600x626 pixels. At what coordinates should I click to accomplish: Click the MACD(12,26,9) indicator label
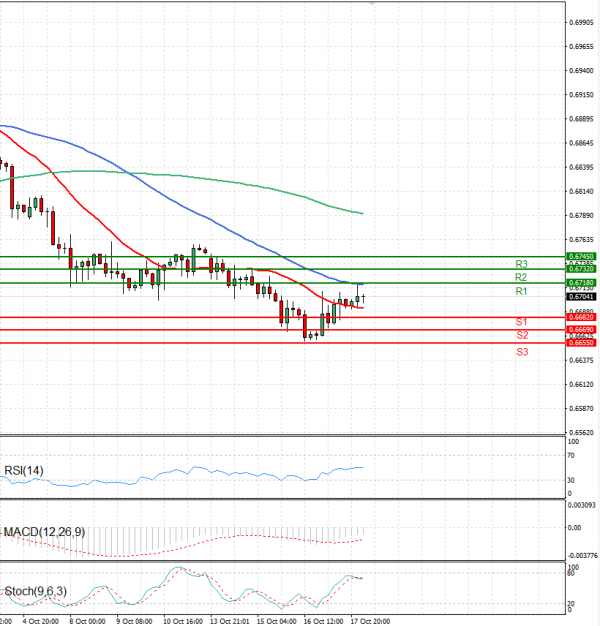click(x=44, y=532)
